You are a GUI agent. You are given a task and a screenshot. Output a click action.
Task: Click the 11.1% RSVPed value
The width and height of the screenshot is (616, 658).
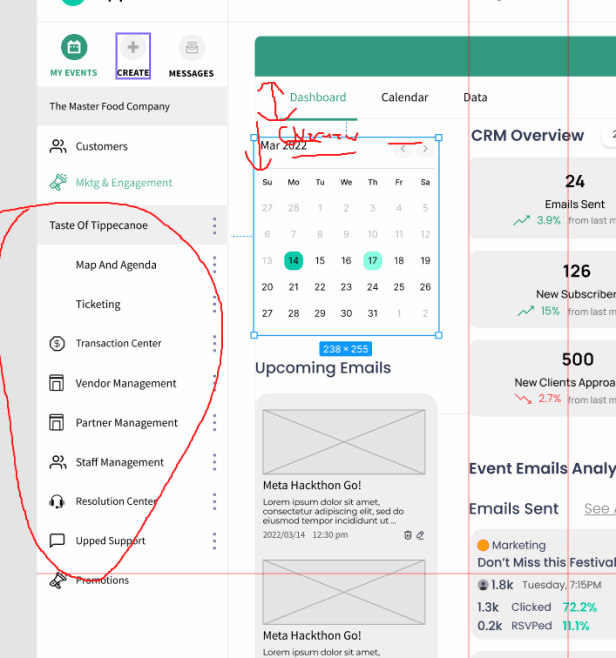[x=576, y=626]
